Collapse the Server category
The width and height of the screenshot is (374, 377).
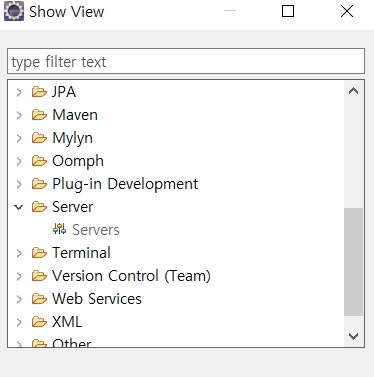click(19, 207)
